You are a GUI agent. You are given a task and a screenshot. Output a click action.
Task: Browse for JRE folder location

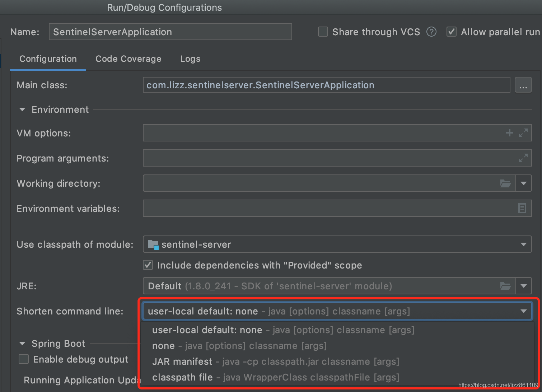tap(505, 286)
